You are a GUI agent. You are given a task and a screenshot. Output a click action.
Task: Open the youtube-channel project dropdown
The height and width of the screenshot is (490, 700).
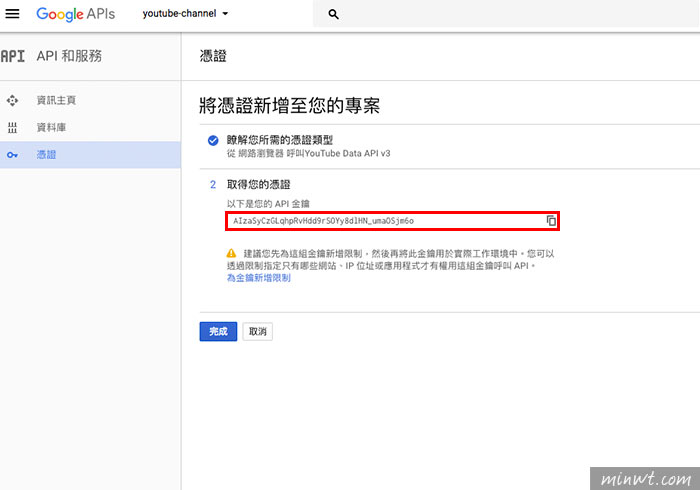[x=185, y=14]
